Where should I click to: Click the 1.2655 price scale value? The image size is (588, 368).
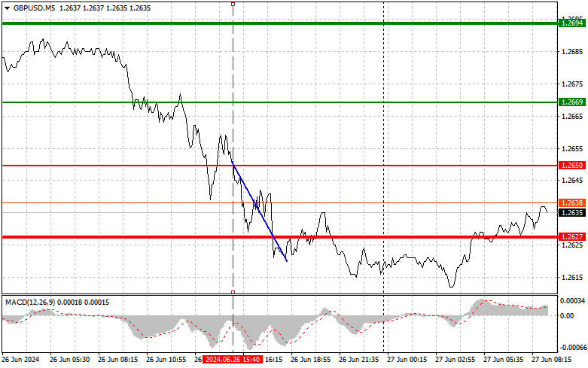[572, 149]
